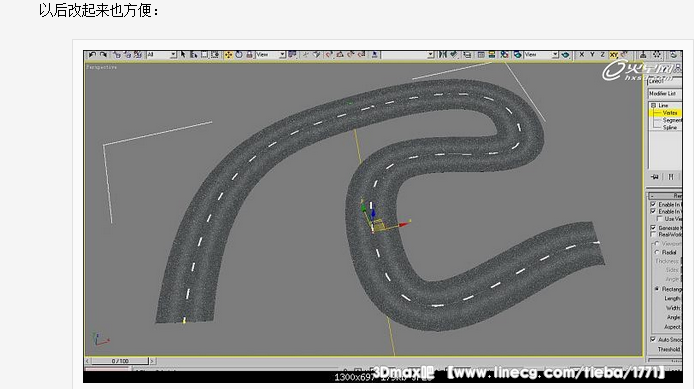The width and height of the screenshot is (694, 389).
Task: Toggle Enable In Renderer checkbox
Action: [x=653, y=204]
